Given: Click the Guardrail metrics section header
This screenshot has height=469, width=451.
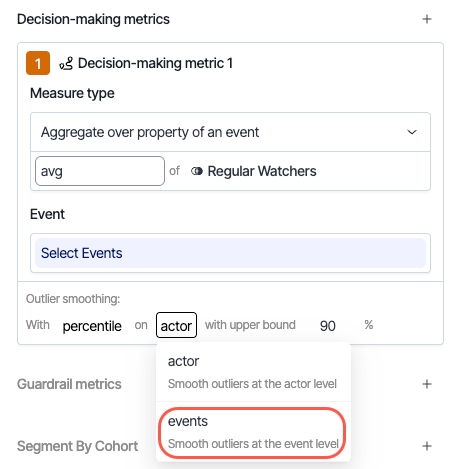Looking at the screenshot, I should (69, 384).
